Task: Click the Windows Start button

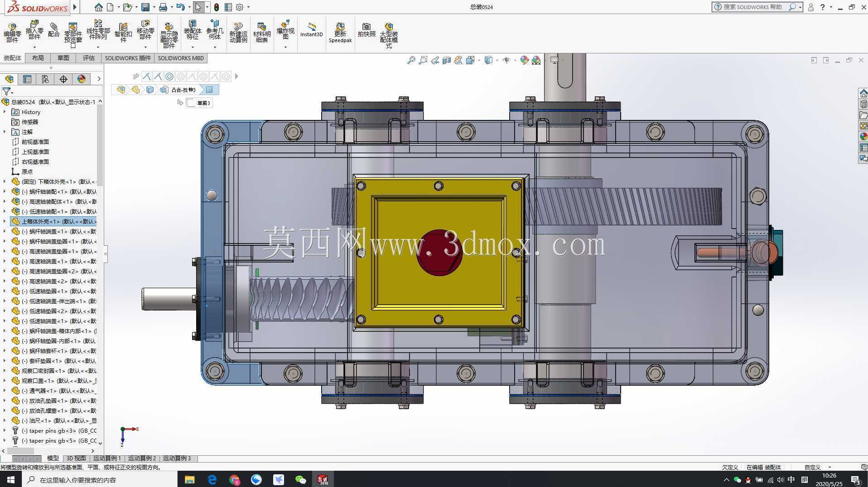Action: point(11,480)
